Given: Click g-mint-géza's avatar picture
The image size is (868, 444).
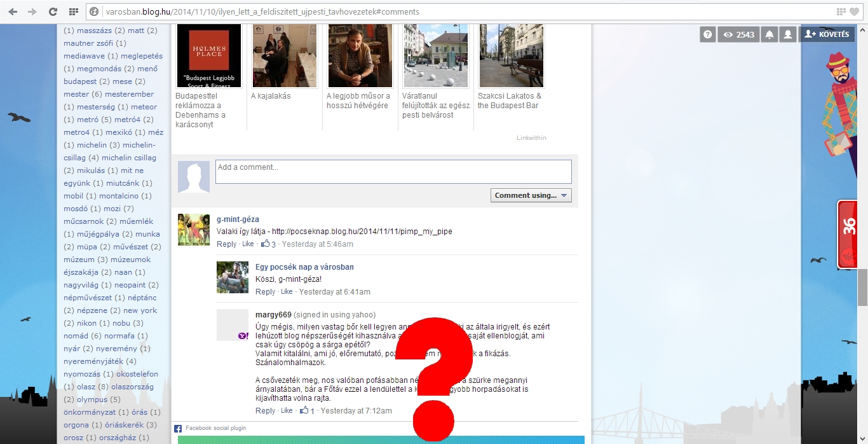Looking at the screenshot, I should [x=194, y=230].
